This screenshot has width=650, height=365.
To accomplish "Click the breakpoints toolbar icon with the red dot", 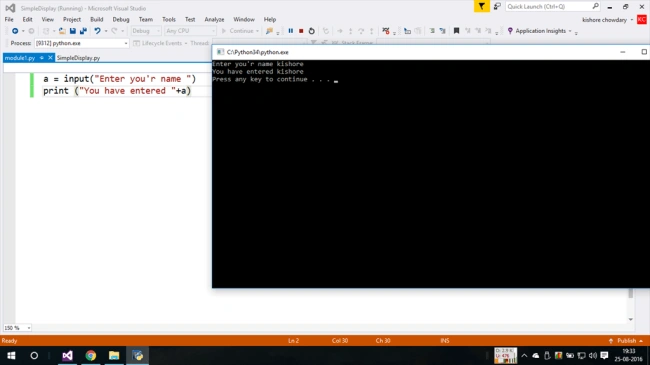I will coord(386,31).
